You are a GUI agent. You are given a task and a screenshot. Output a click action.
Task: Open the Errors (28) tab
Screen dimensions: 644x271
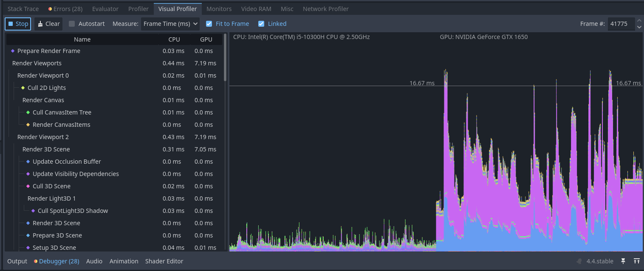(x=65, y=8)
